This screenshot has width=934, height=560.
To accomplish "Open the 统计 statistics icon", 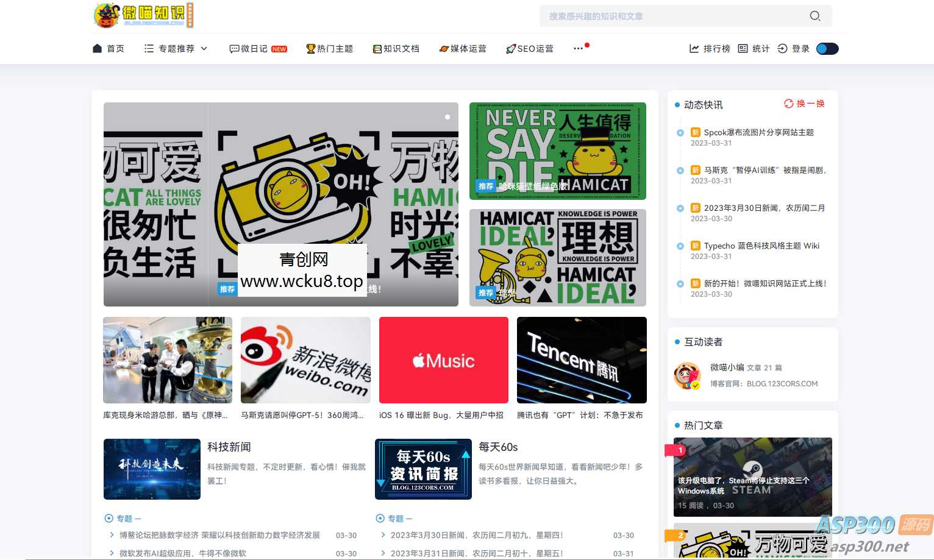I will [x=743, y=49].
